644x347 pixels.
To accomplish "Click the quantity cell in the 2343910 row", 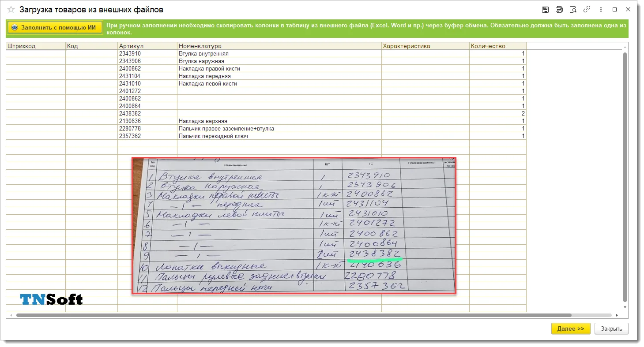I will 498,53.
